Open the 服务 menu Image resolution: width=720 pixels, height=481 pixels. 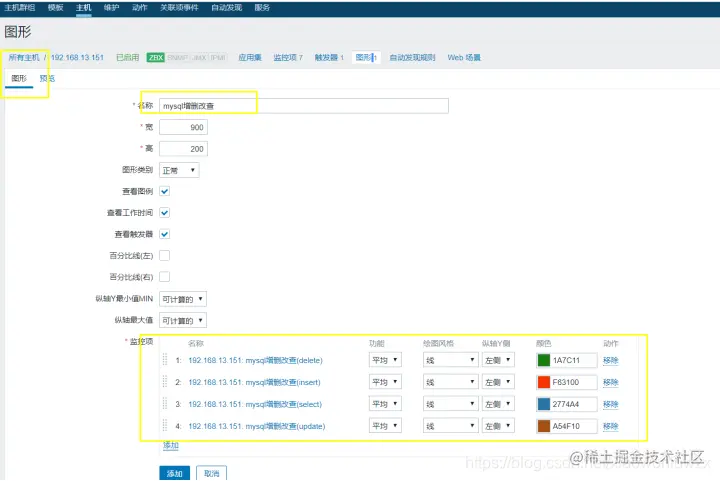tap(262, 7)
